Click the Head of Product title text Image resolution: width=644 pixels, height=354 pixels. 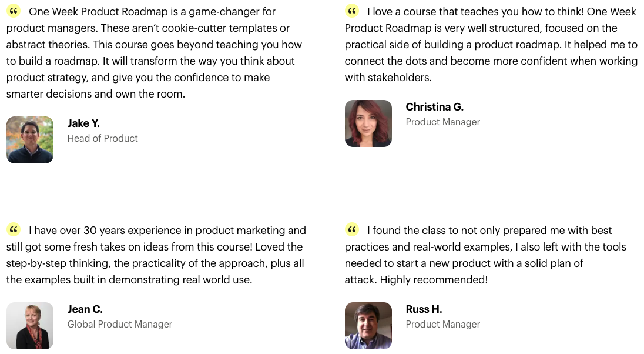(x=103, y=139)
